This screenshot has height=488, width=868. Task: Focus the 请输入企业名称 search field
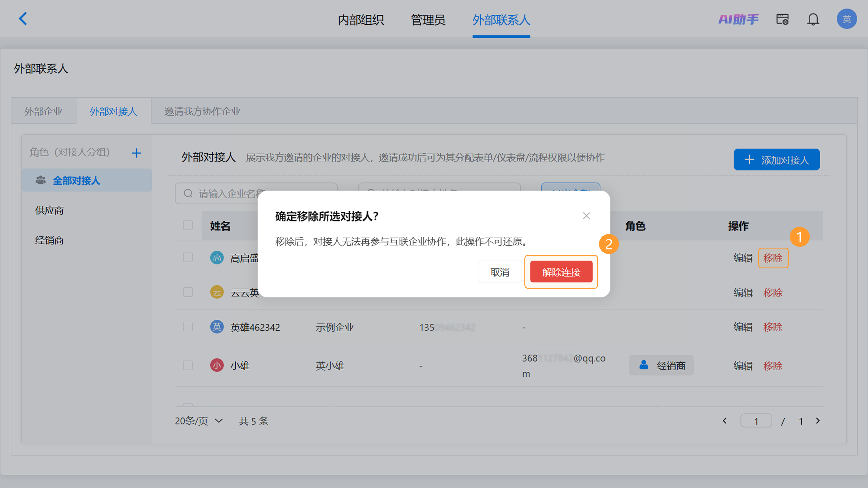coord(256,193)
